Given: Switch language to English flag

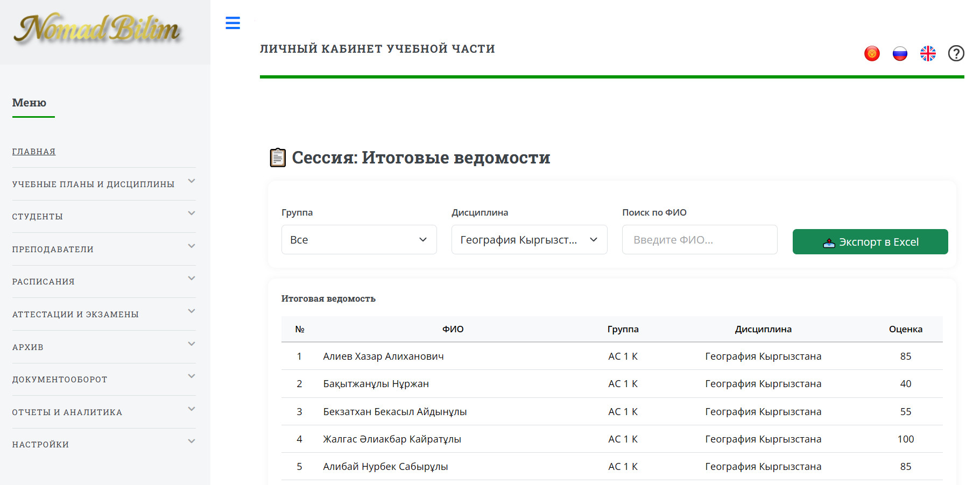Looking at the screenshot, I should point(928,53).
